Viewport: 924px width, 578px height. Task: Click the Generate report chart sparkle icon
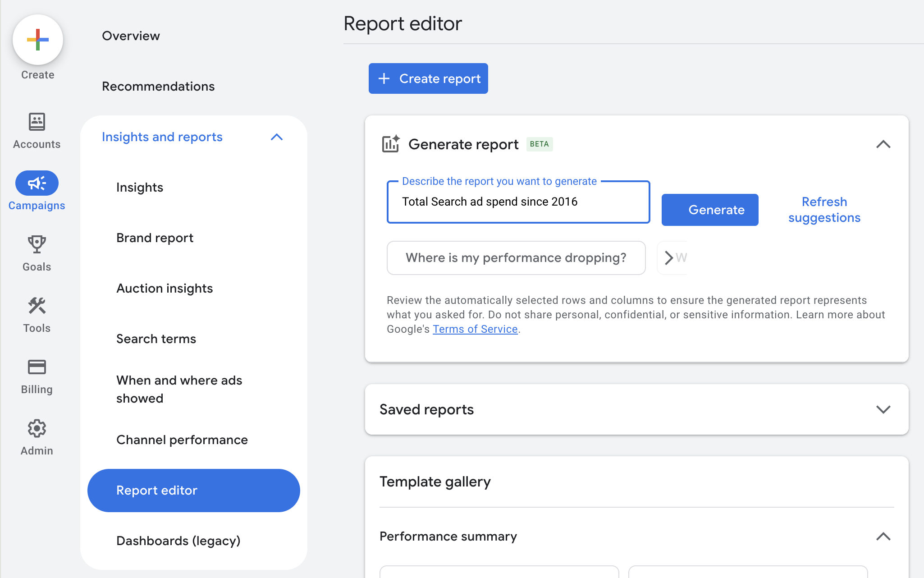391,144
